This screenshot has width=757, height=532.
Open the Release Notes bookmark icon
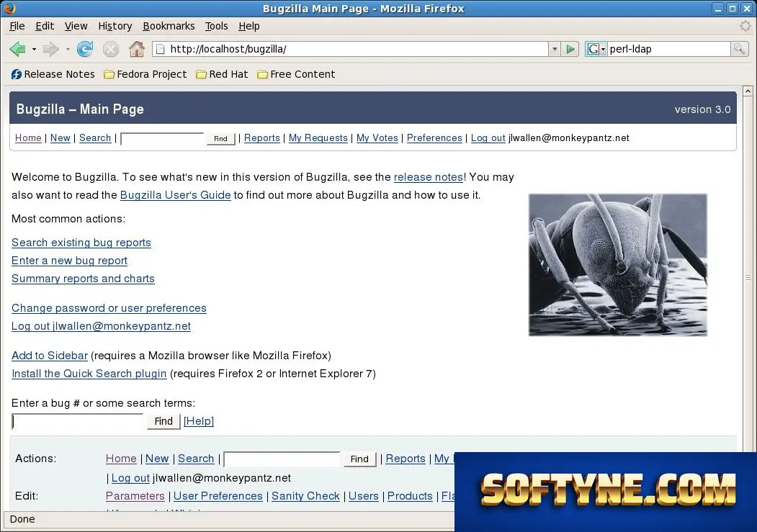tap(17, 74)
